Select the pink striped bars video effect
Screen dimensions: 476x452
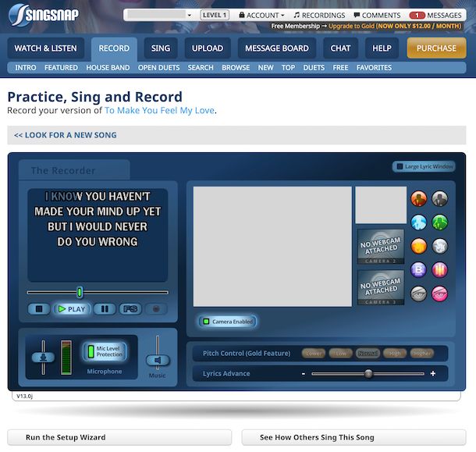click(x=439, y=270)
